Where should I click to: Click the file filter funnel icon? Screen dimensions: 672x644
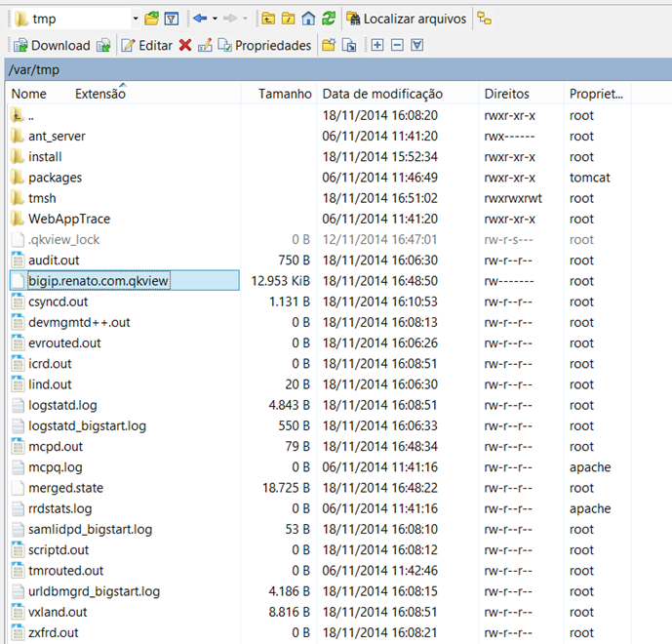(x=171, y=19)
